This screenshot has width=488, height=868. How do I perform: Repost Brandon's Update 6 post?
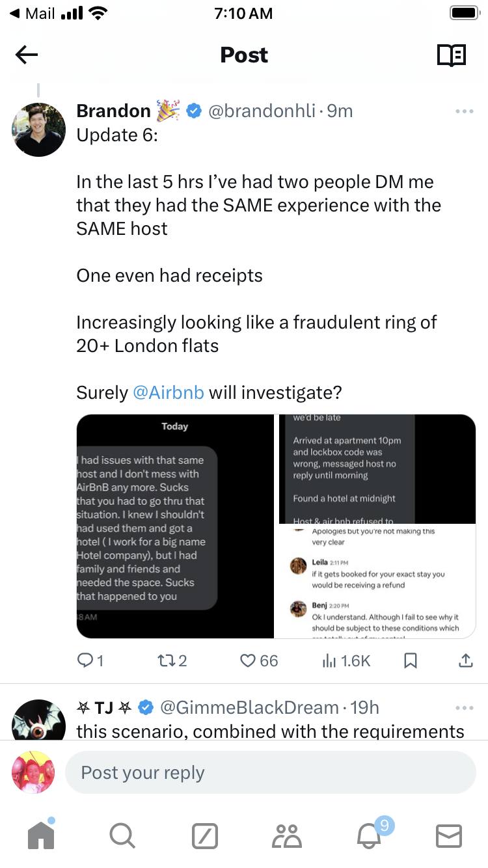point(167,660)
